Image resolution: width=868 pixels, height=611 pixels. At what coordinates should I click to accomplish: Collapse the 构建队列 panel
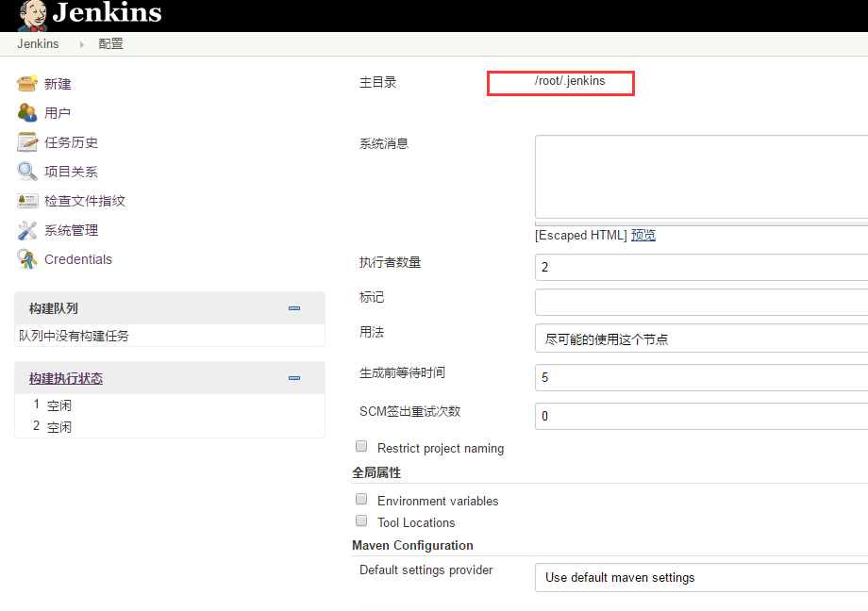click(x=294, y=308)
